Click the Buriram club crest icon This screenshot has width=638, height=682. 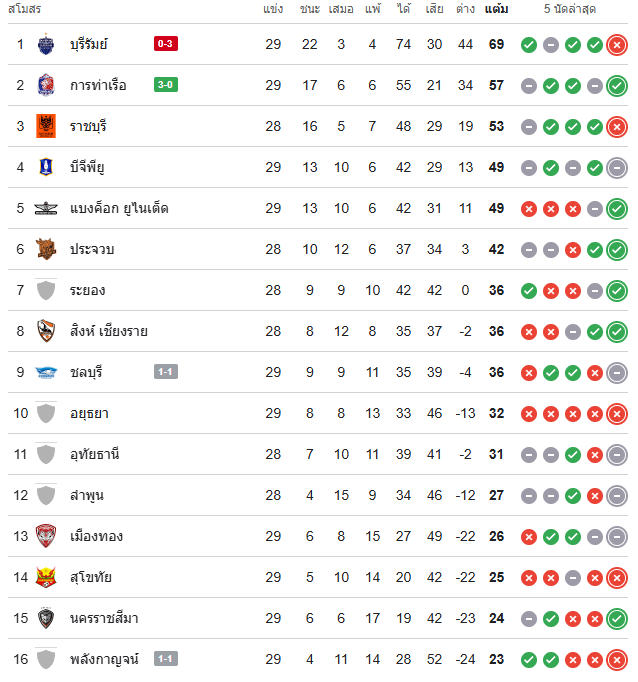pos(46,44)
